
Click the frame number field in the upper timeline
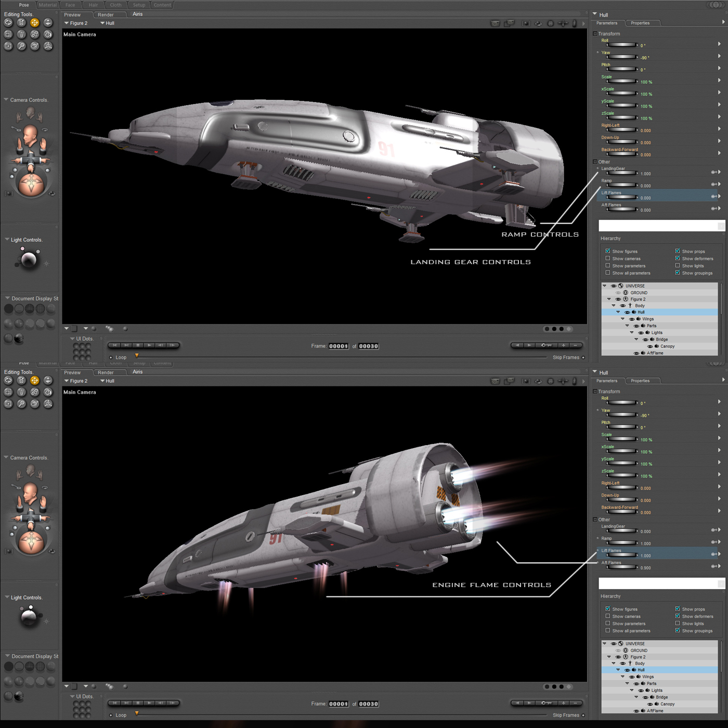[339, 346]
